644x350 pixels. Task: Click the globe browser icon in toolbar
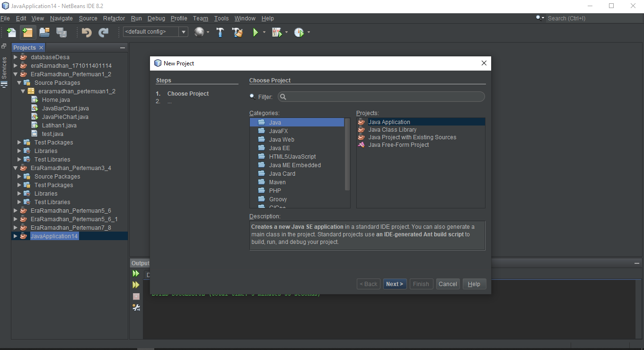[199, 32]
